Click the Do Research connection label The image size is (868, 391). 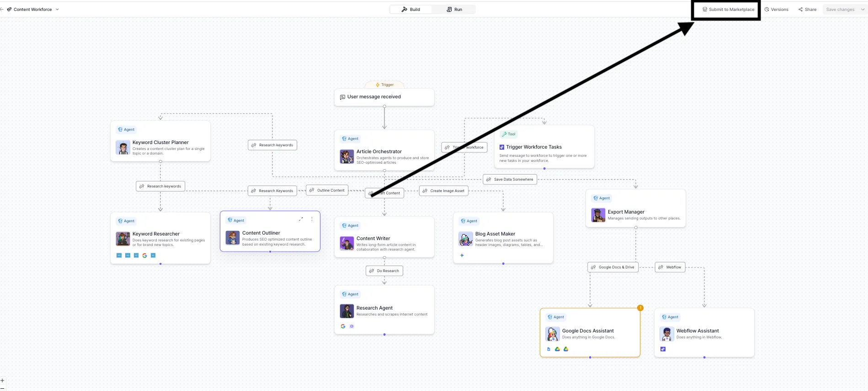(x=384, y=271)
